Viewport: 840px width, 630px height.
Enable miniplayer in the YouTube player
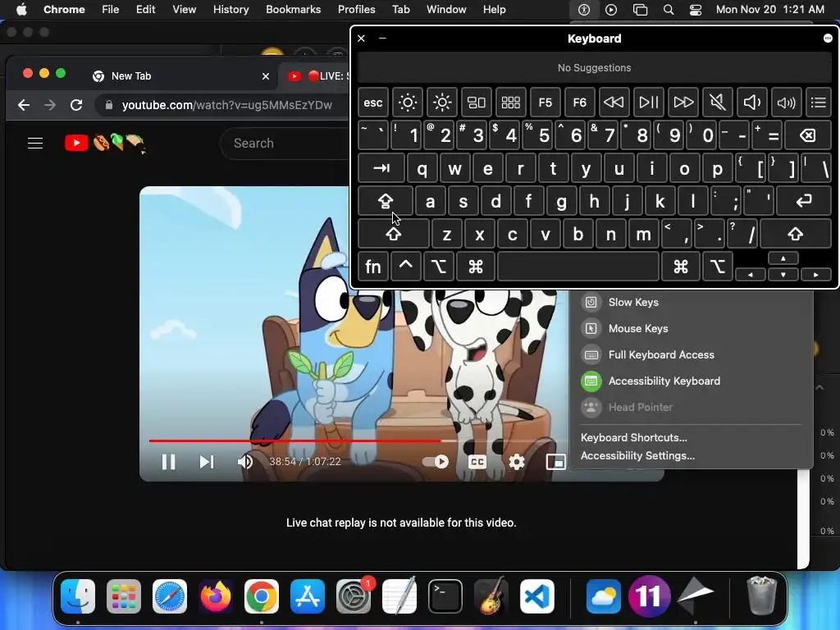[x=555, y=462]
